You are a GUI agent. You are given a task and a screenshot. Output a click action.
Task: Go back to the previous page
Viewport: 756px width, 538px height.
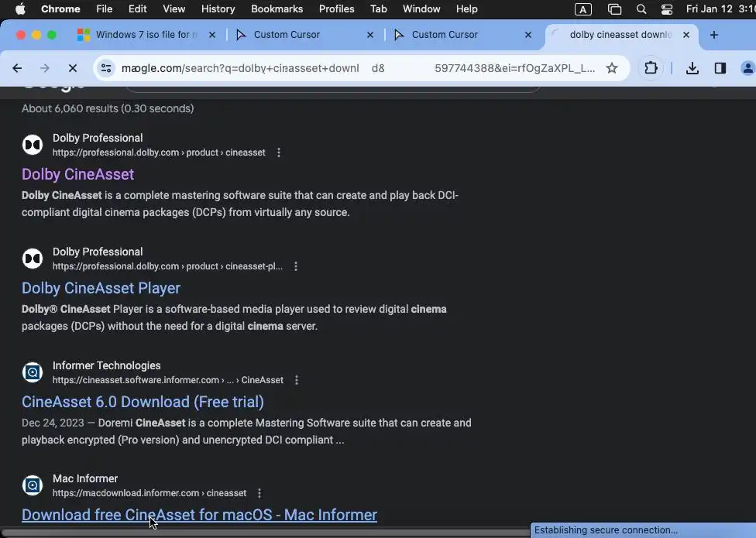pos(17,68)
